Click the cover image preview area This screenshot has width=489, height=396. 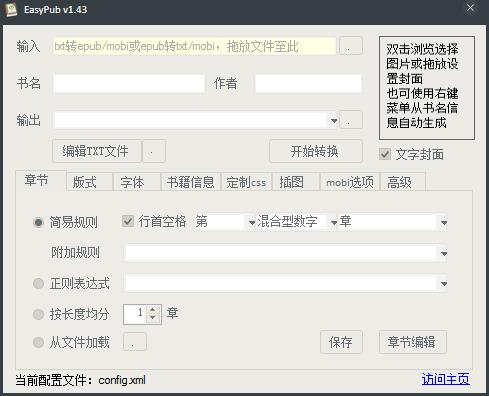pyautogui.click(x=427, y=88)
